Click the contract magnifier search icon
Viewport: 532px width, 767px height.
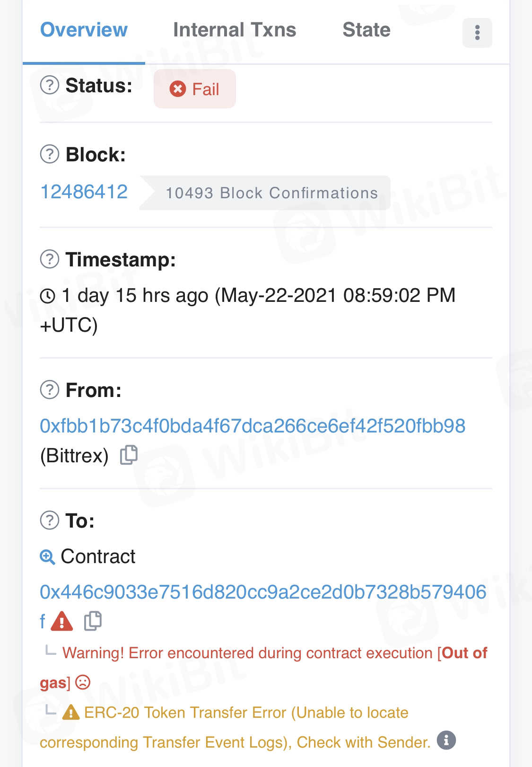47,557
